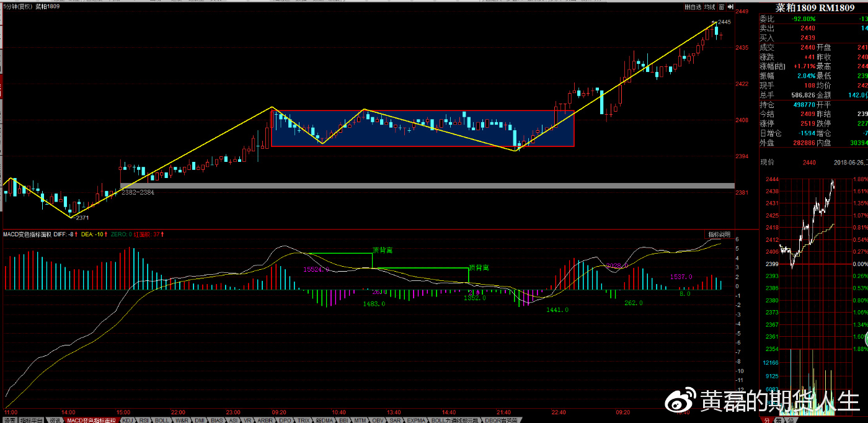The image size is (868, 423).
Task: Select the DMI indicator tab
Action: [200, 420]
